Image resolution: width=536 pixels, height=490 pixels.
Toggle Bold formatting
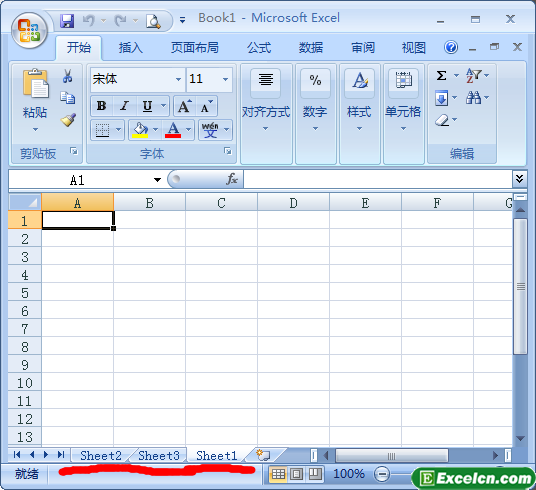tap(102, 106)
